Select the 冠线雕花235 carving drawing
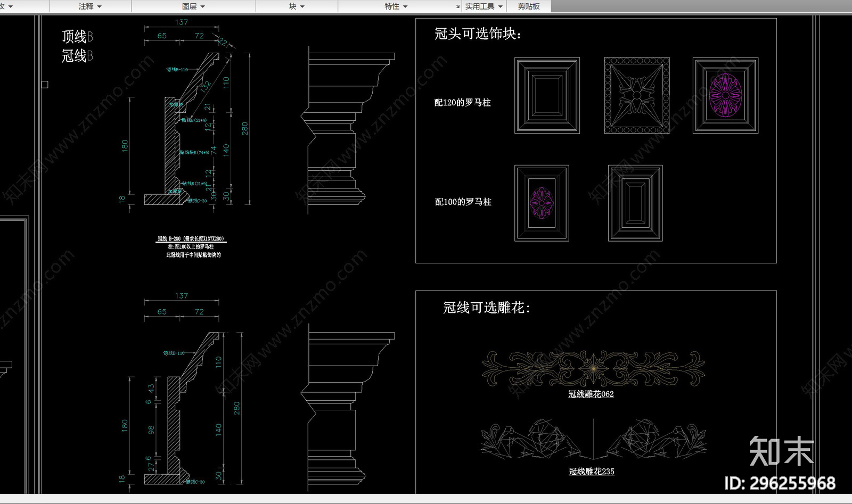The image size is (852, 504). [593, 439]
